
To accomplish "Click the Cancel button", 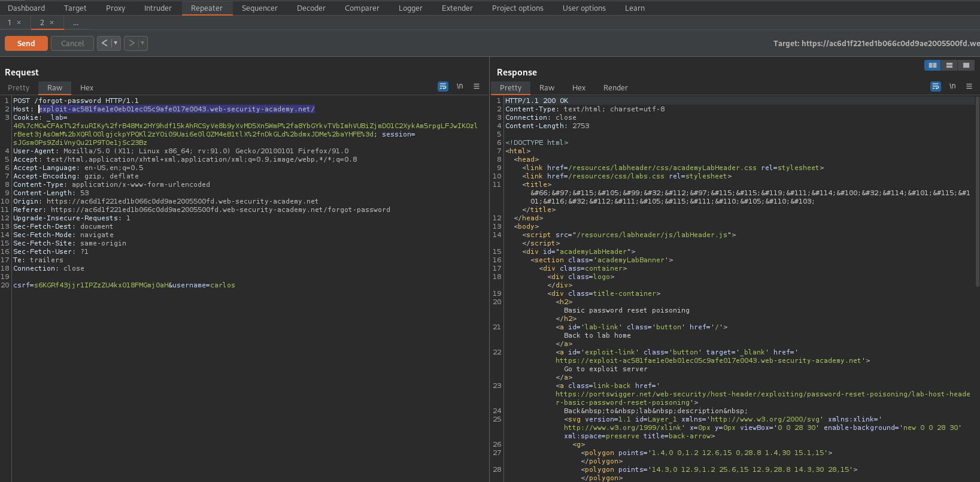I will (x=72, y=43).
